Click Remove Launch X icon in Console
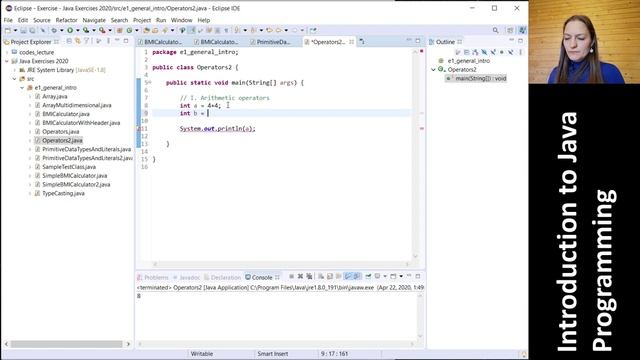This screenshot has width=640, height=360. pos(300,276)
